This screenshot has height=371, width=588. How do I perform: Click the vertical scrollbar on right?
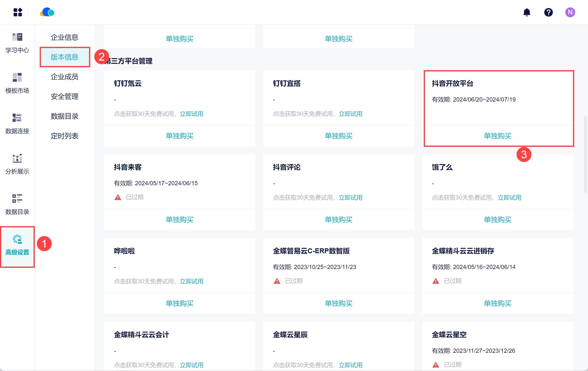[x=585, y=154]
